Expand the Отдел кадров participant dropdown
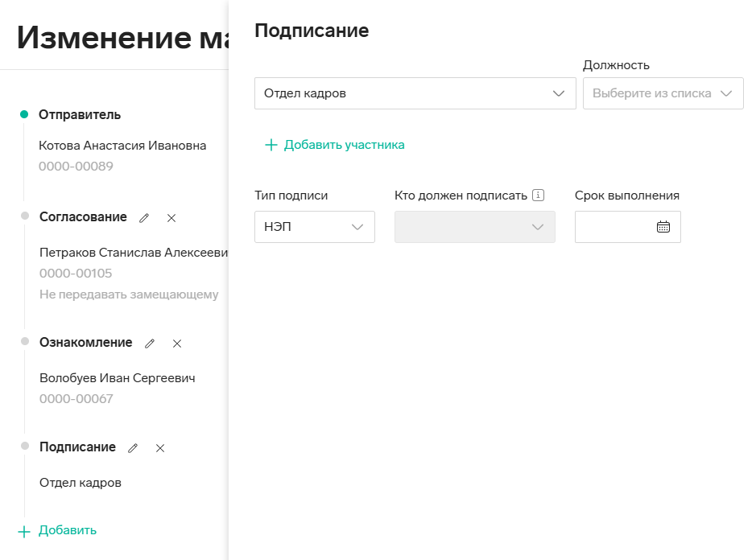This screenshot has height=560, width=756. [x=415, y=93]
